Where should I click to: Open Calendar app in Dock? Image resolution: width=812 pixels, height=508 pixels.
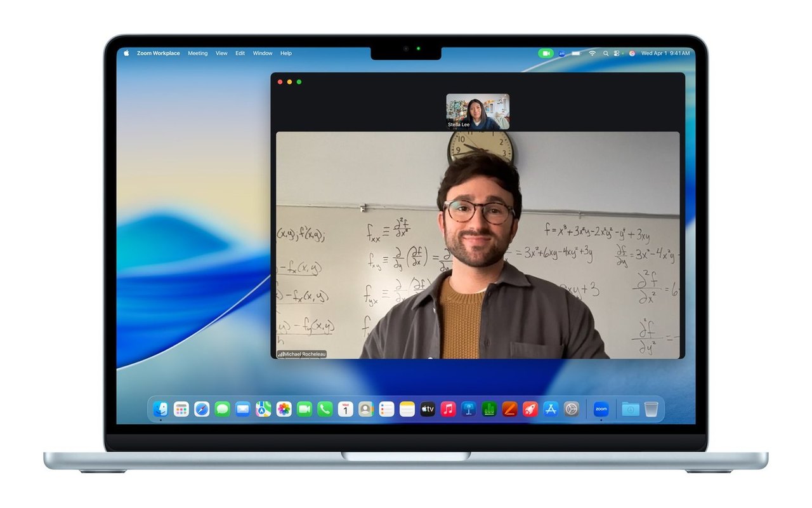click(x=345, y=410)
